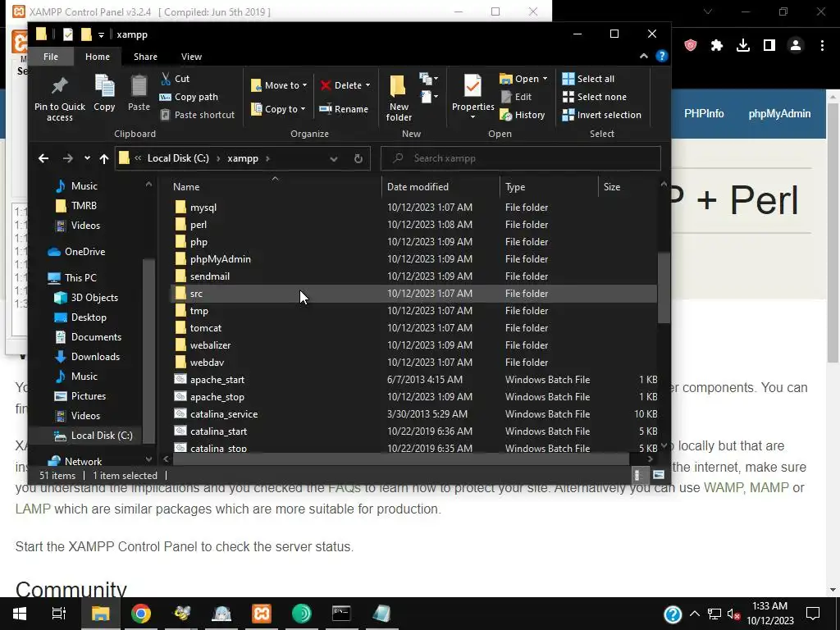Click Rename in Organize group

point(344,109)
